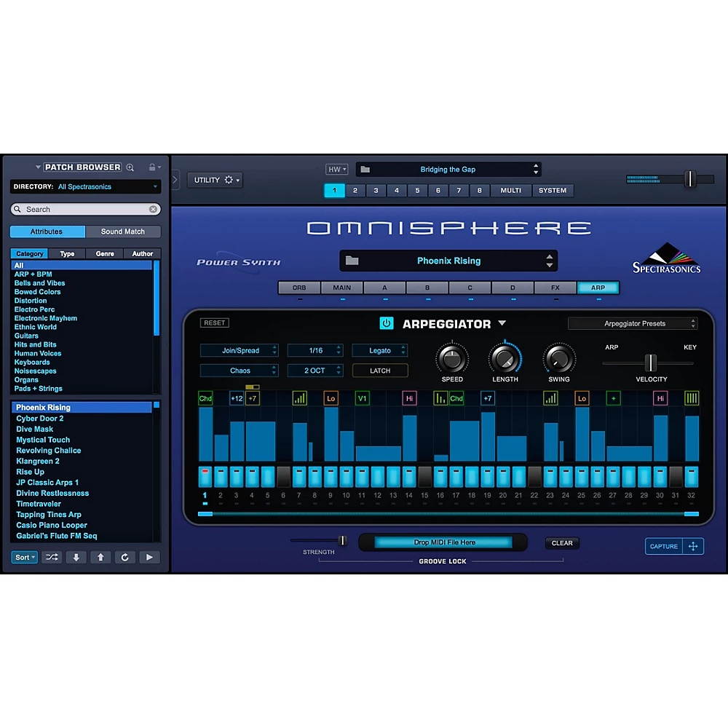Viewport: 728px width, 728px height.
Task: Audition the patch with the play icon
Action: coord(149,557)
